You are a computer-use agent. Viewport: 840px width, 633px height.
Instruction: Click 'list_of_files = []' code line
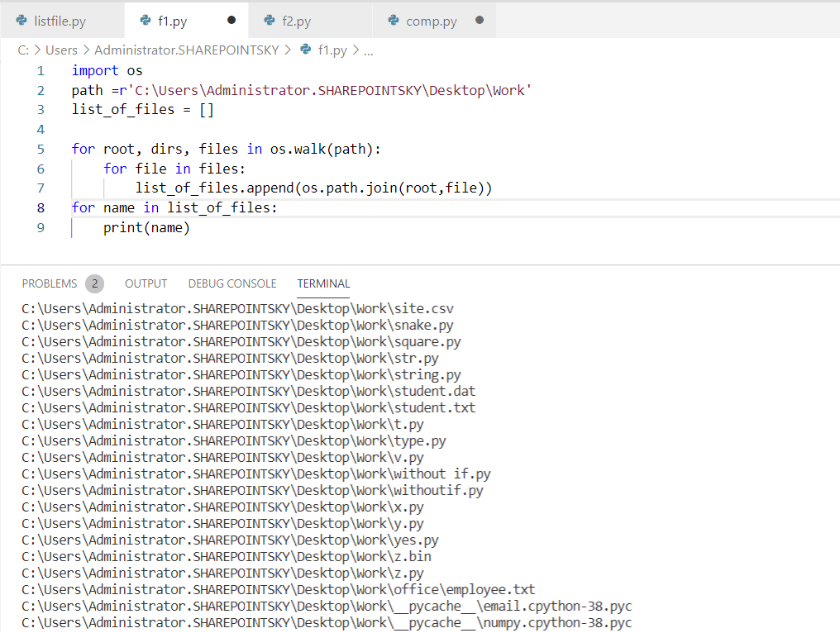pos(143,110)
